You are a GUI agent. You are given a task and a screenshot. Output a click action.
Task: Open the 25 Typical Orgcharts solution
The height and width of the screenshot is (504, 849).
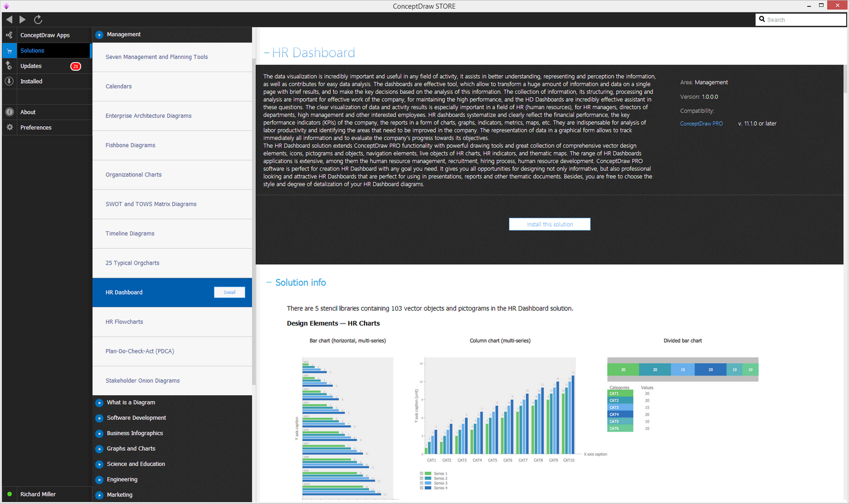[x=172, y=263]
